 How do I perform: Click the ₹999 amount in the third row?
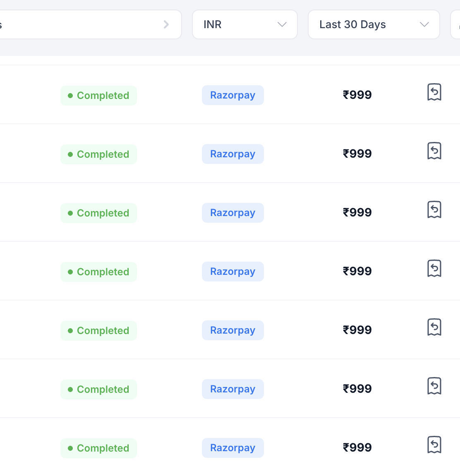(357, 212)
